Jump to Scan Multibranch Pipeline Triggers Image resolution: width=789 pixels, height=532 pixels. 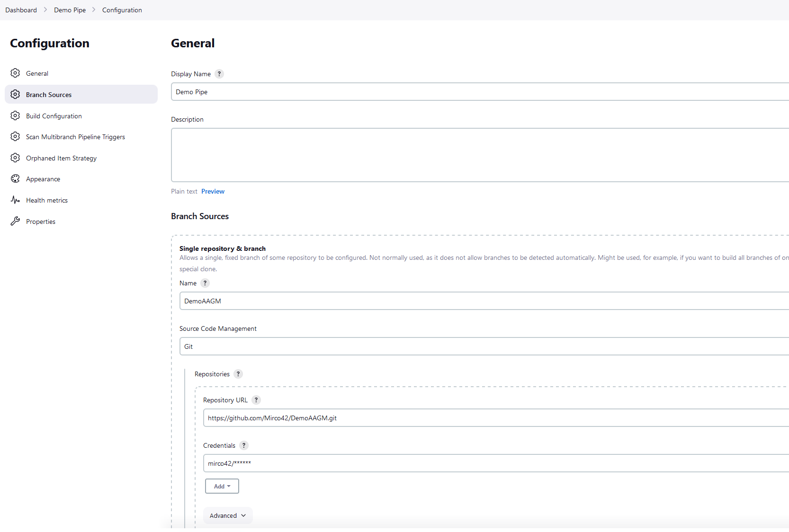click(81, 137)
